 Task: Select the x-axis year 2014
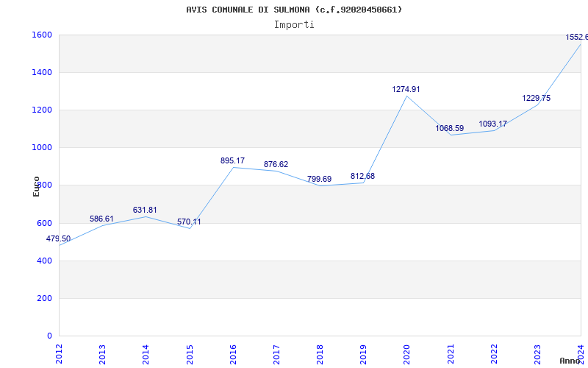point(146,354)
